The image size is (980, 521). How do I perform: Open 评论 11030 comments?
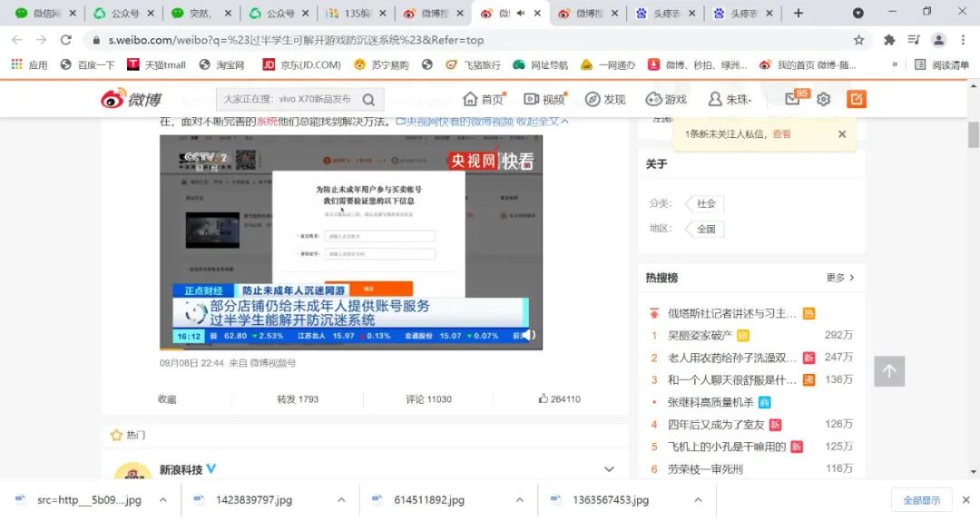428,399
